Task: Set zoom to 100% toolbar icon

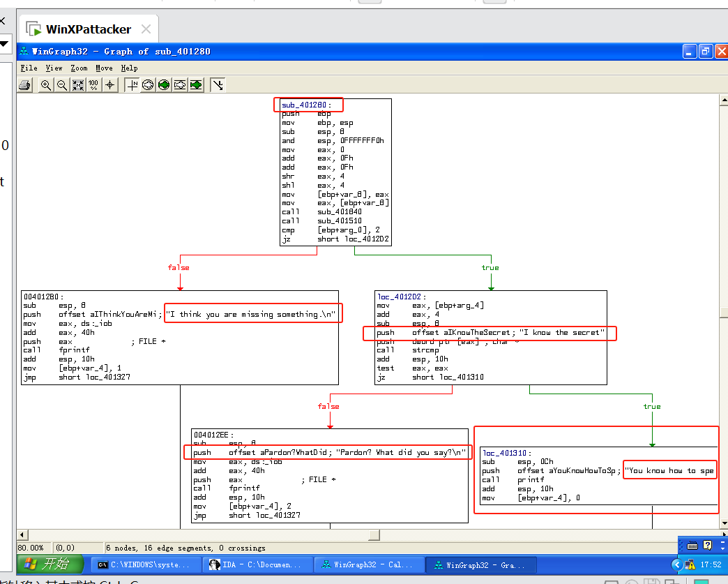Action: pyautogui.click(x=93, y=85)
